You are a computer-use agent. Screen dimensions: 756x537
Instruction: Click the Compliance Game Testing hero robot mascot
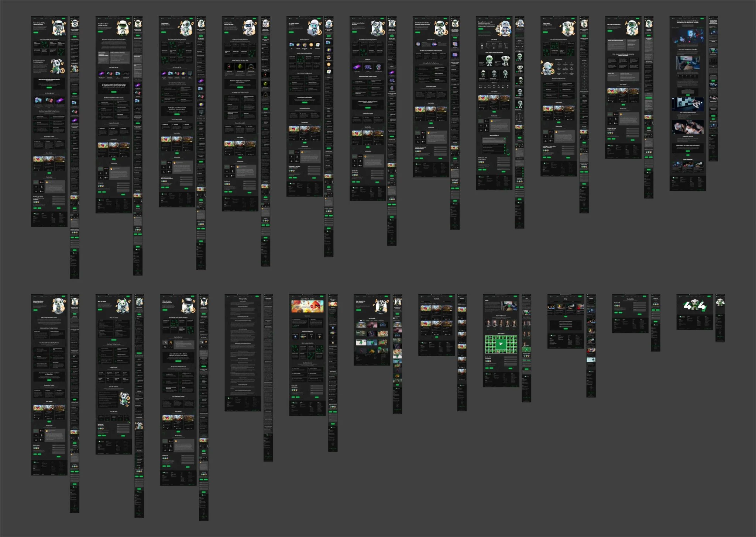(x=123, y=27)
